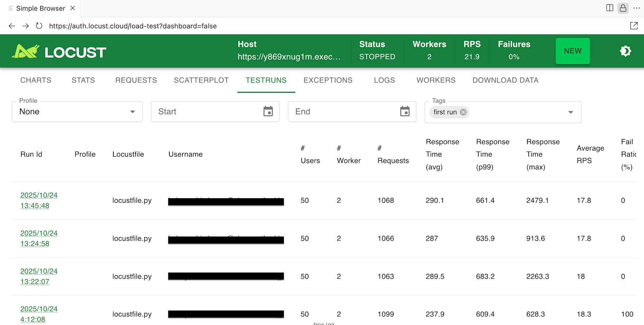This screenshot has height=325, width=644.
Task: Toggle the editor group lock icon
Action: 623,8
